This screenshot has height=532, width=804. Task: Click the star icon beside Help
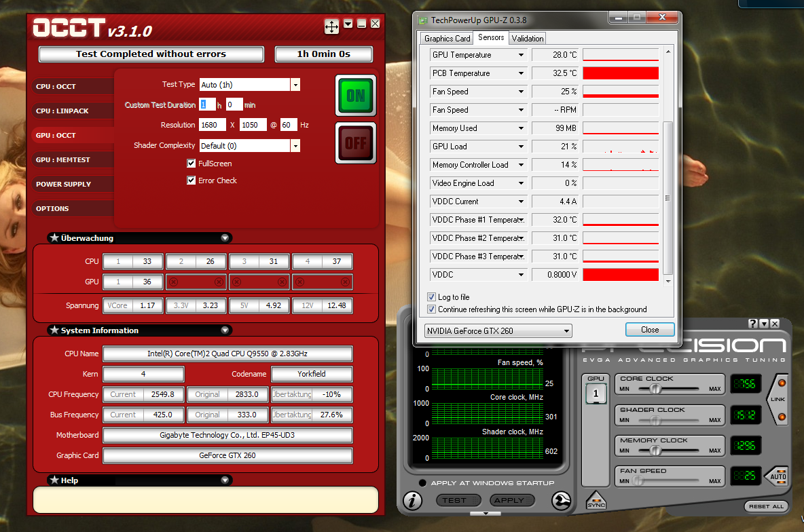54,480
